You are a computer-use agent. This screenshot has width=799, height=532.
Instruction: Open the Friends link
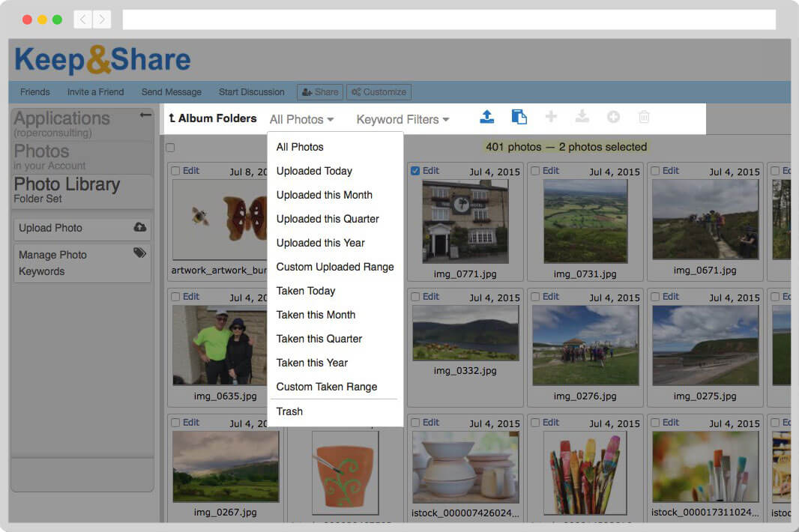point(35,92)
